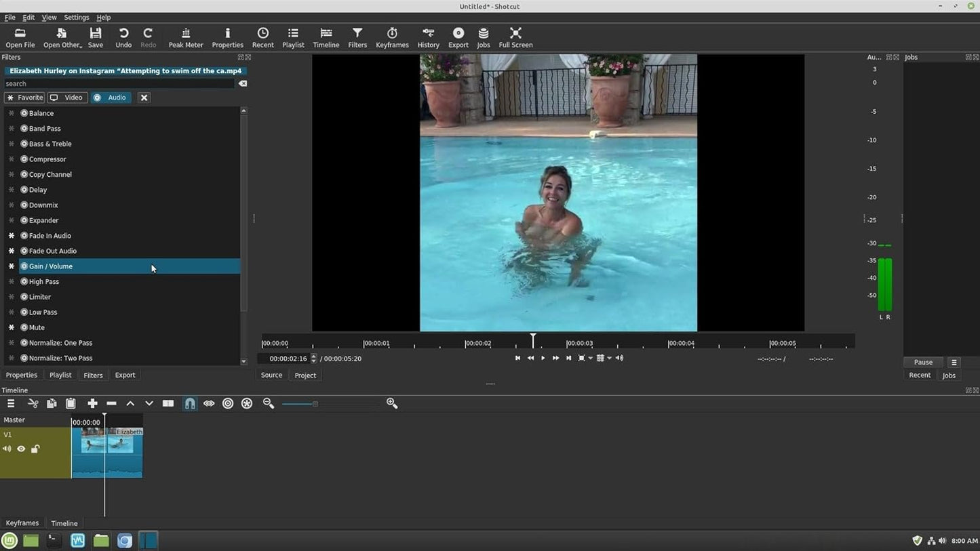
Task: Open the timeline hamburger menu
Action: point(11,403)
